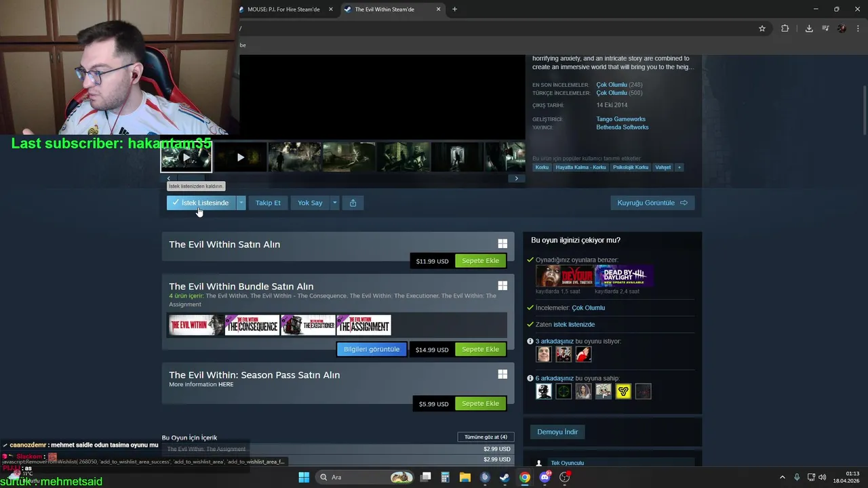Screen dimensions: 868x488
Task: Click red-dressed friend avatar who wants game
Action: click(583, 354)
